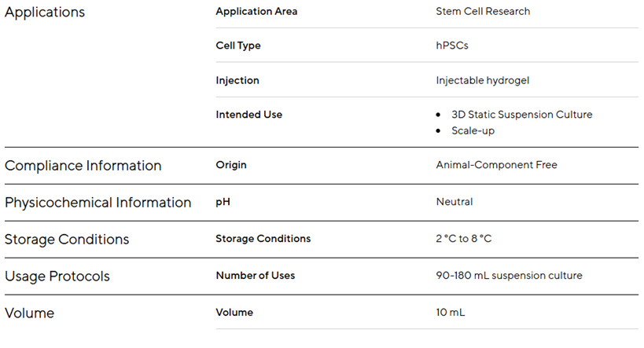Screen dimensions: 644x348
Task: Select the Usage Protocols section heading
Action: click(x=57, y=277)
